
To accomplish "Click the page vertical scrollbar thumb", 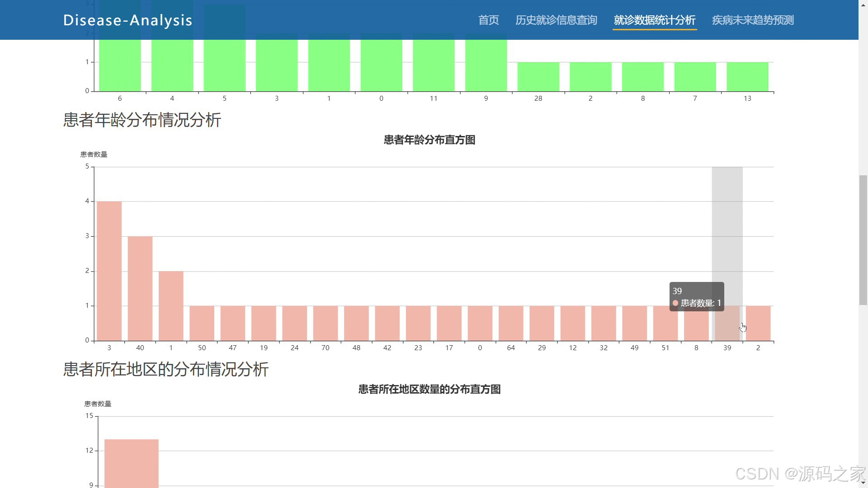I will 863,240.
